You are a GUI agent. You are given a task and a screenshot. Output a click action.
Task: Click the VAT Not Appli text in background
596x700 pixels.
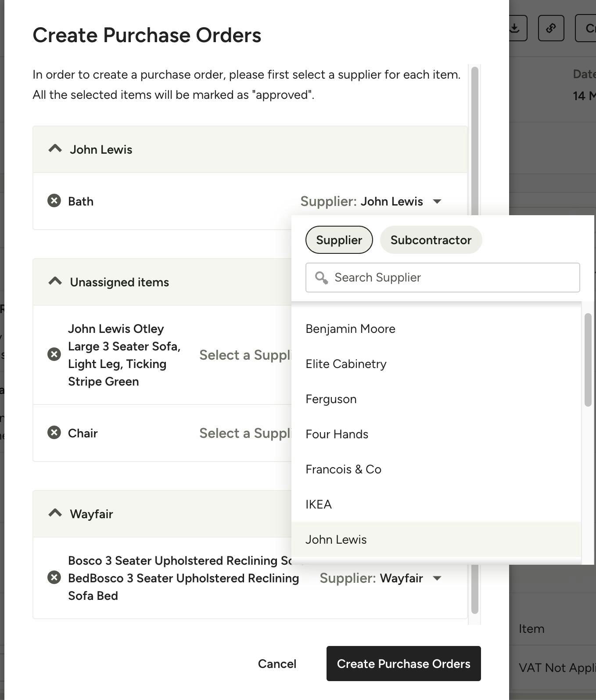tap(557, 668)
